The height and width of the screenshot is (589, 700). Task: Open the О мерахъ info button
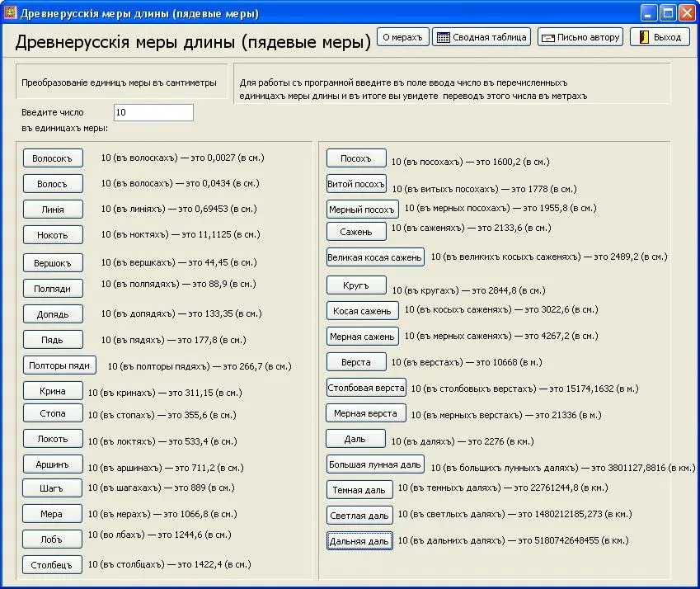click(402, 37)
